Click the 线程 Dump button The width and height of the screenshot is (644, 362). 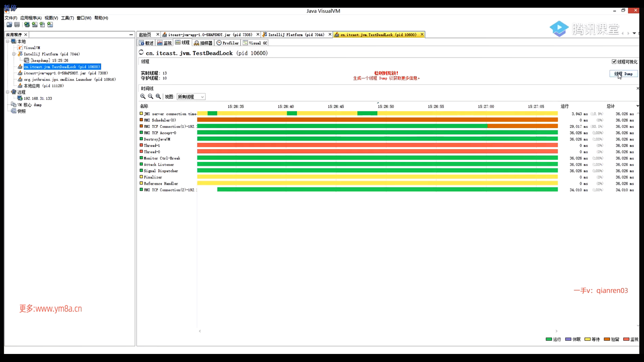tap(623, 74)
